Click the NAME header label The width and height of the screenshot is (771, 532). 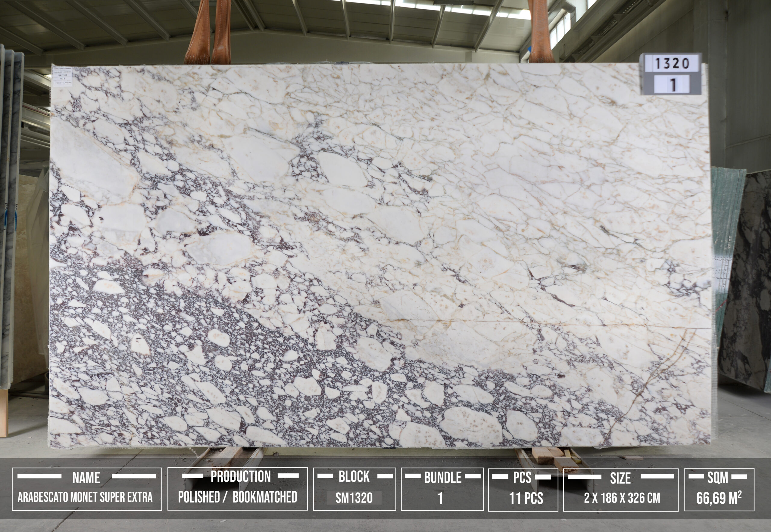pyautogui.click(x=86, y=478)
